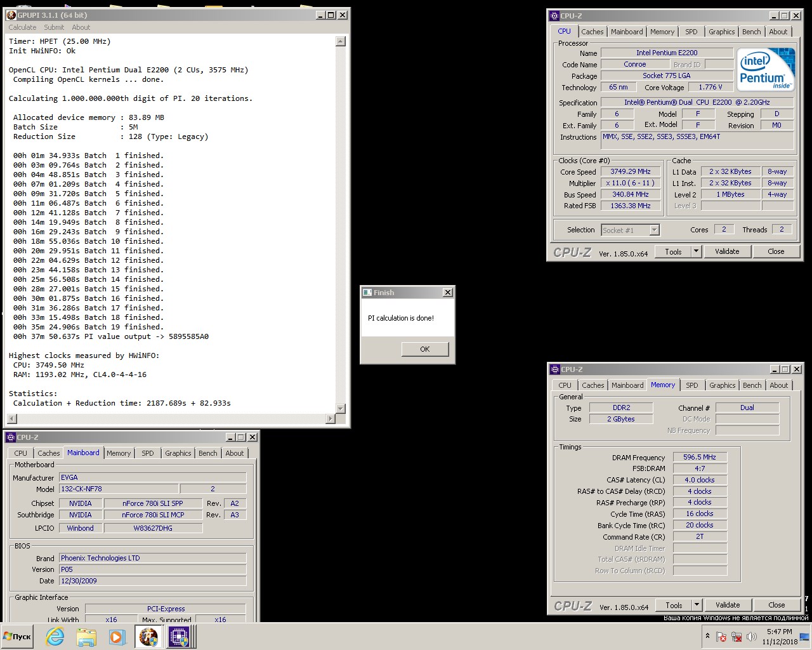Click Validate in the CPU-Z Memory window

point(728,605)
